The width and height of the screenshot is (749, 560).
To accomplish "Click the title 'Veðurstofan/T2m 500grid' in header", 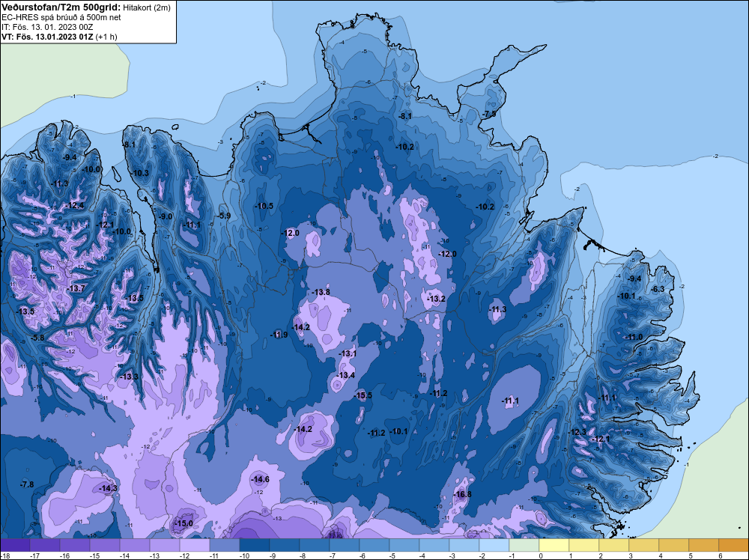I will point(60,7).
